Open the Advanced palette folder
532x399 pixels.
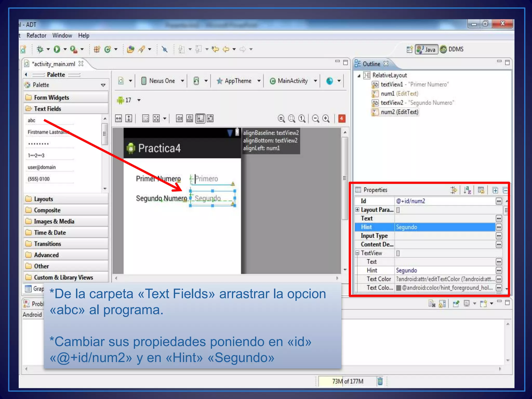point(66,255)
